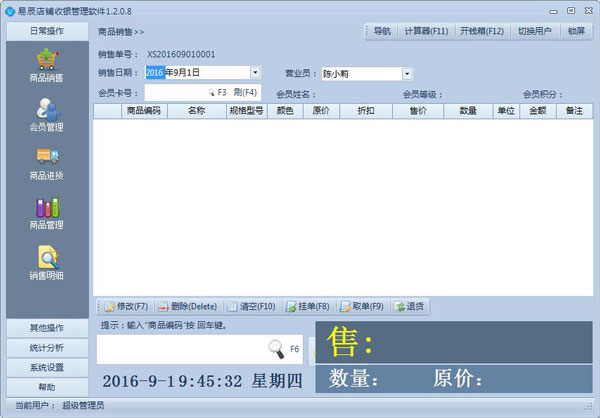Click the 金额 column header
Viewport: 600px width, 418px height.
pyautogui.click(x=538, y=111)
